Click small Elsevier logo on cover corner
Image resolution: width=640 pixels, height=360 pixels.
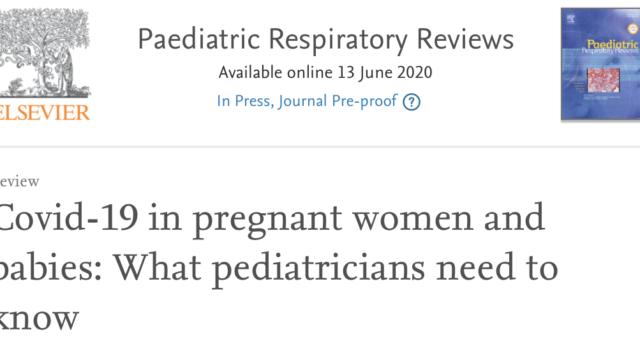571,18
